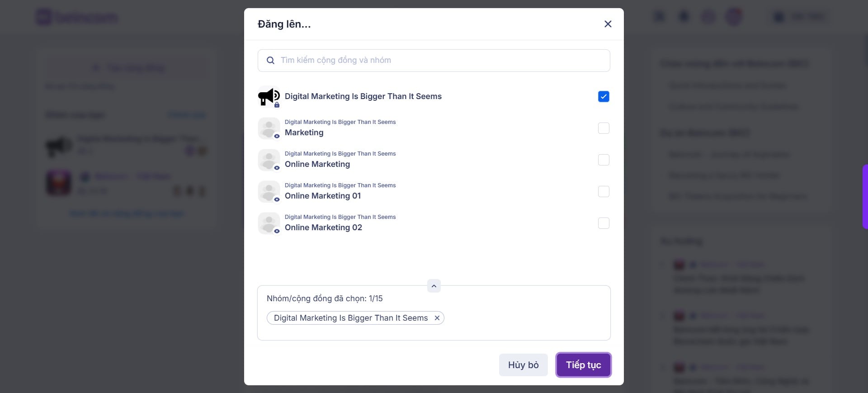Click the Digital Marketing Is Bigger community title
This screenshot has width=868, height=393.
click(363, 96)
